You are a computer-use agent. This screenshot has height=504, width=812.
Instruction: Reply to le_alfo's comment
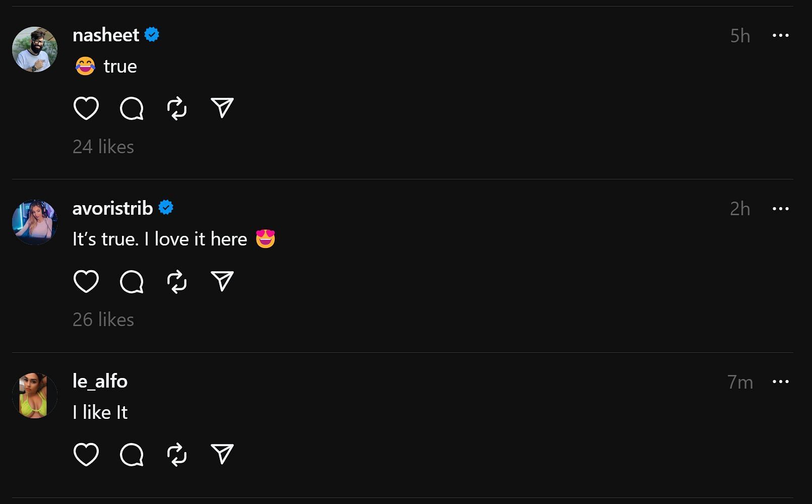132,455
